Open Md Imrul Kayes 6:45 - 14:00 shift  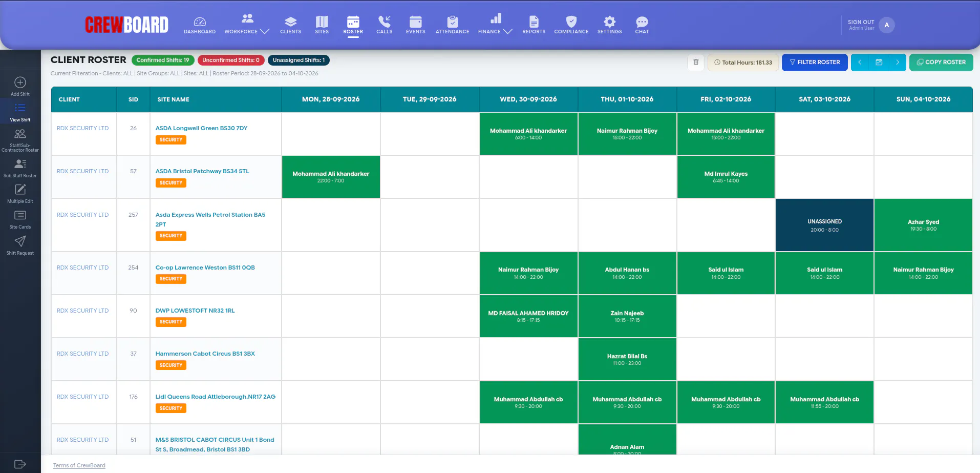click(x=726, y=177)
